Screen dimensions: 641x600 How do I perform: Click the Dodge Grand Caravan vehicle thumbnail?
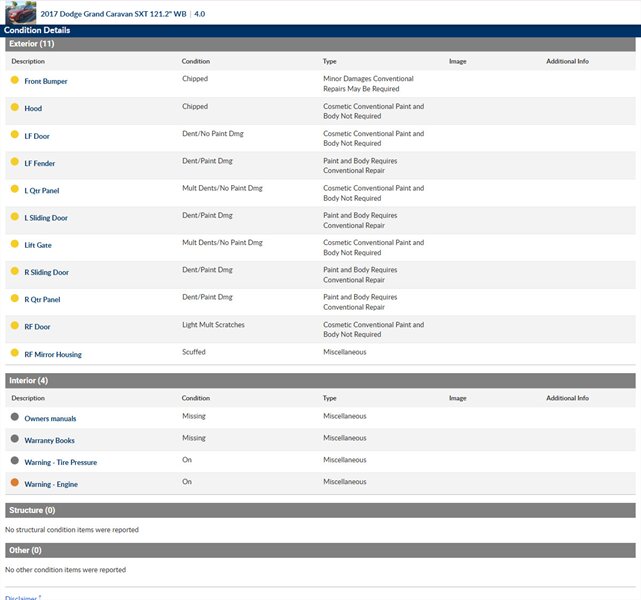click(21, 14)
